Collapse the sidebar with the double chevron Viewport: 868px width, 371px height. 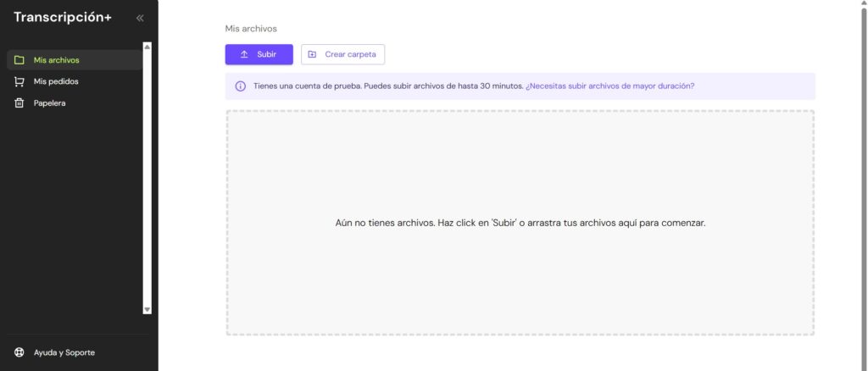click(140, 18)
